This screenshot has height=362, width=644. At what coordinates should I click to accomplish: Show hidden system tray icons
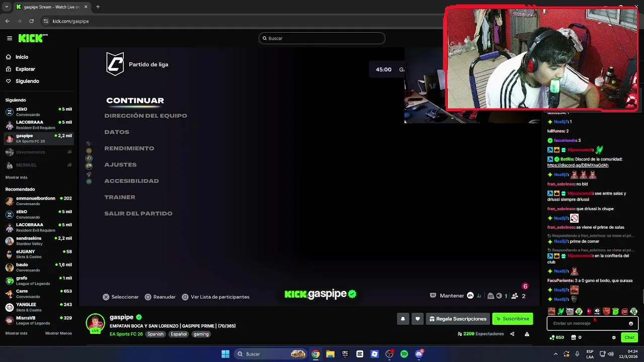555,354
